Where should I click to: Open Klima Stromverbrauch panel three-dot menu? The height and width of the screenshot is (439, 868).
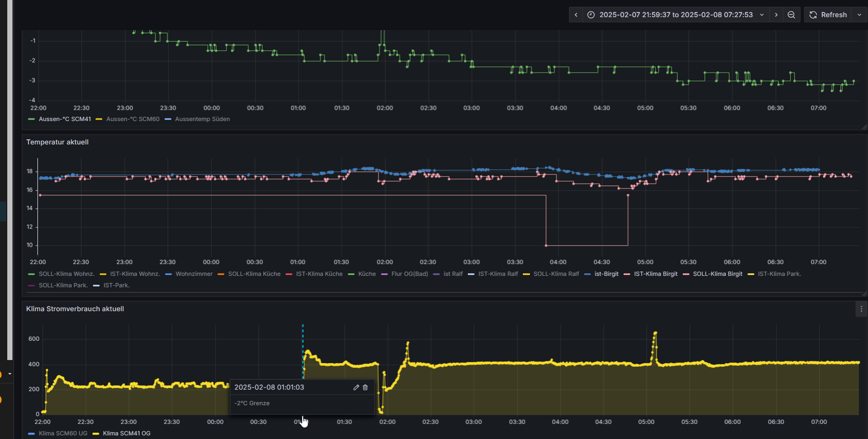861,309
